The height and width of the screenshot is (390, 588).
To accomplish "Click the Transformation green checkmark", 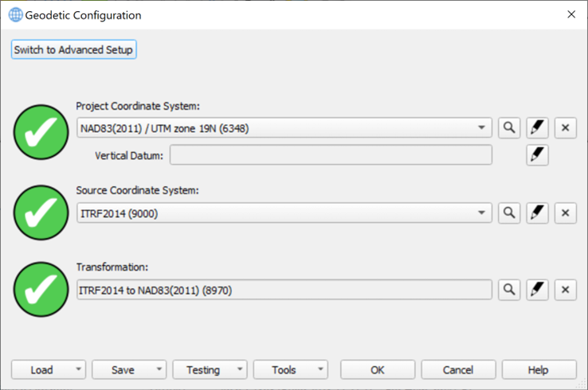I will pos(41,290).
